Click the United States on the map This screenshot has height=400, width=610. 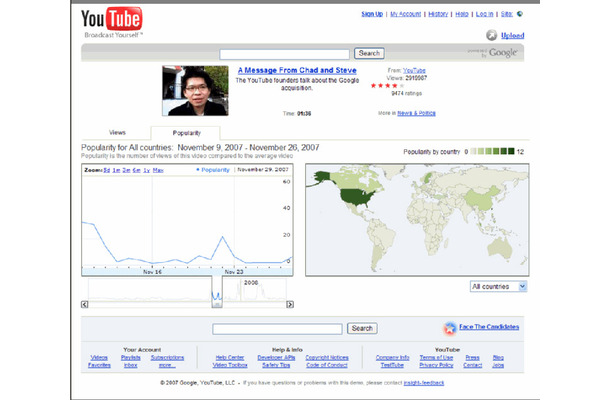pyautogui.click(x=357, y=196)
